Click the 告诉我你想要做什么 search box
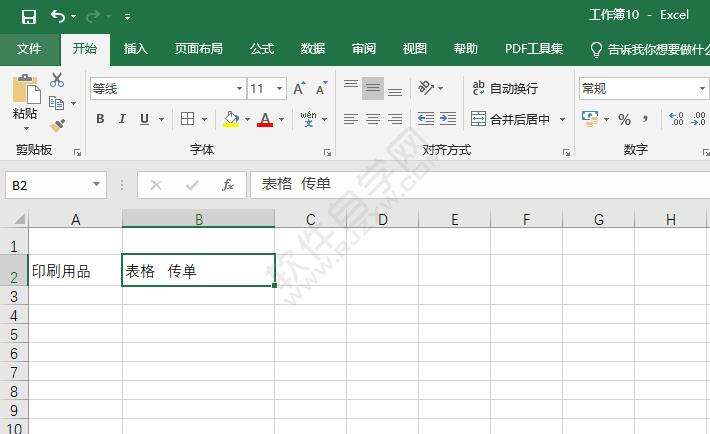The height and width of the screenshot is (434, 710). coord(651,49)
